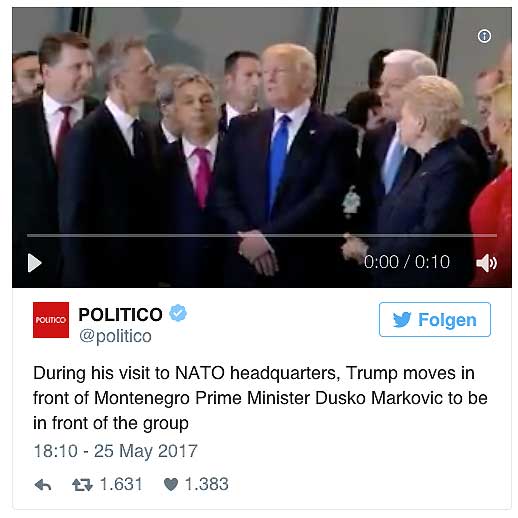Click the blue verified badge
518x518 pixels.
point(178,313)
